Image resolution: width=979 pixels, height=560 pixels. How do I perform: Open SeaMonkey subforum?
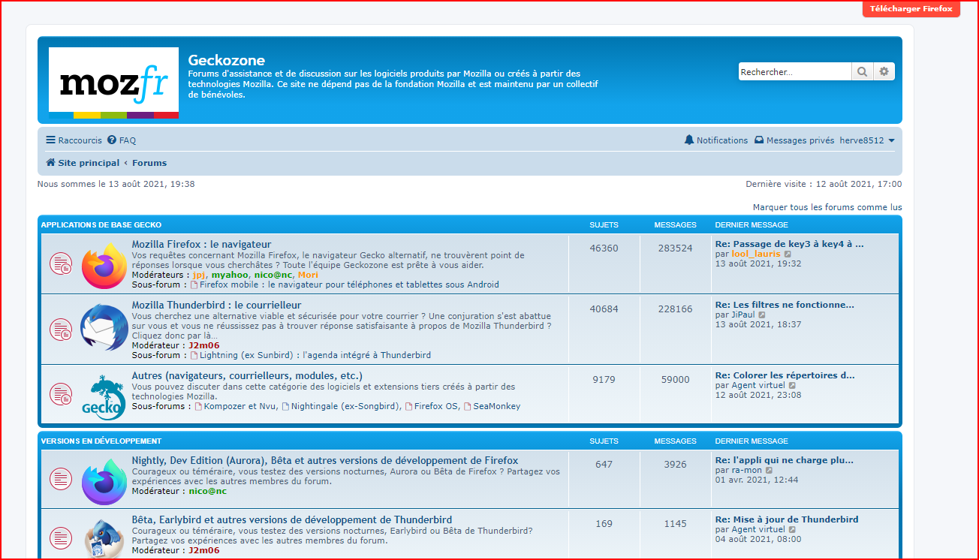(x=496, y=406)
